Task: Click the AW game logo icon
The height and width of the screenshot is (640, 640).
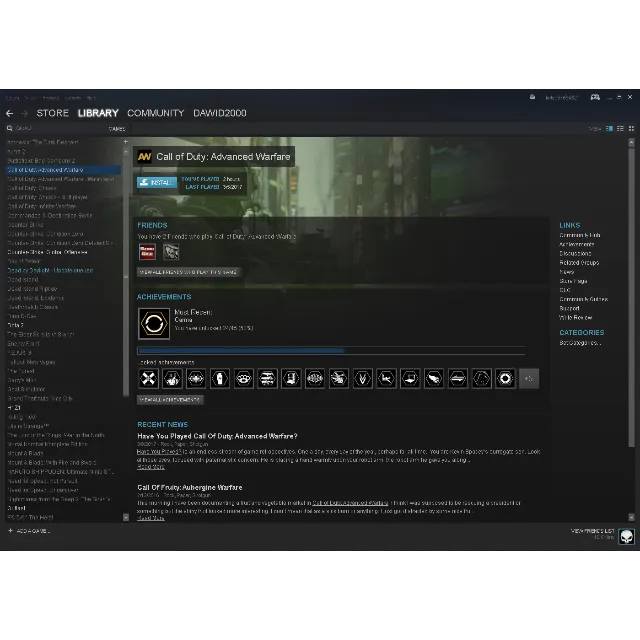Action: coord(144,157)
